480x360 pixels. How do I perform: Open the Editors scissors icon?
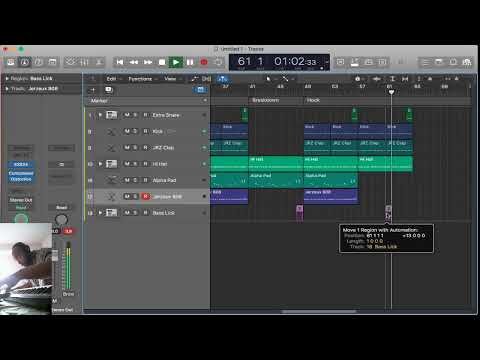[x=99, y=62]
